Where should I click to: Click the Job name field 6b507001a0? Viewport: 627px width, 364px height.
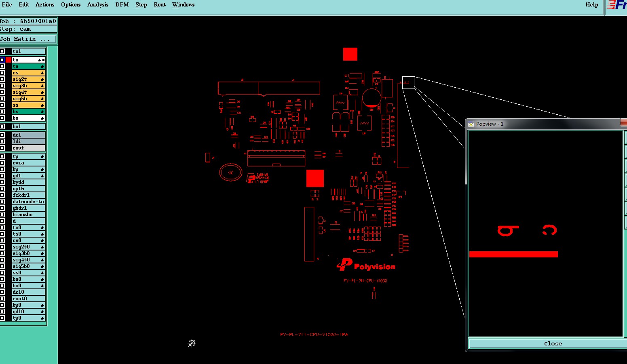click(28, 21)
